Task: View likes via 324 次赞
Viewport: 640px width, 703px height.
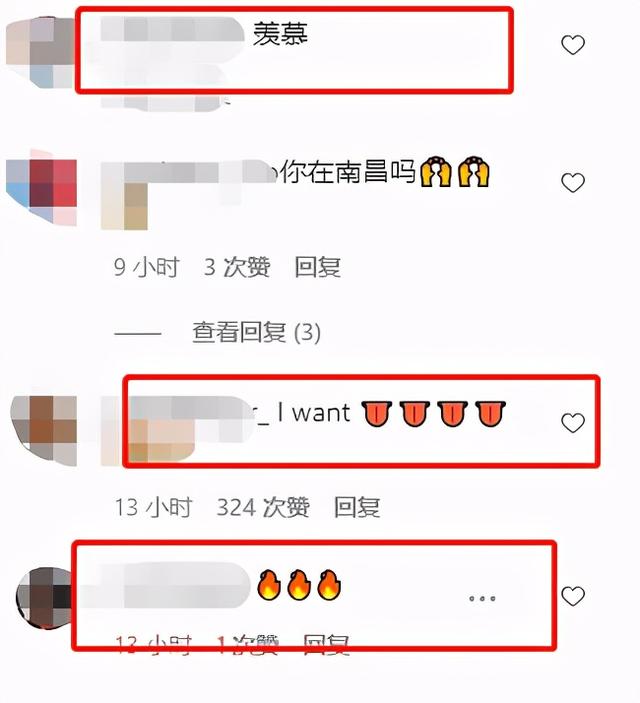Action: click(x=263, y=508)
